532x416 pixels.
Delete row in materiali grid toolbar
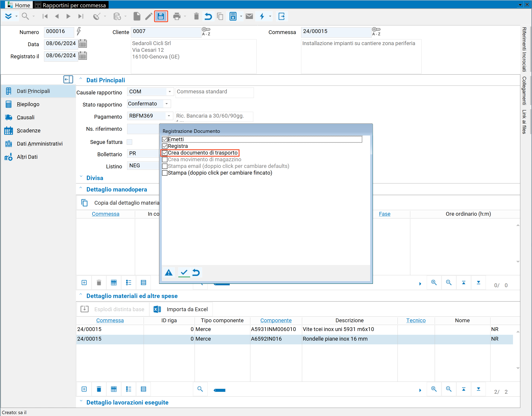click(x=99, y=389)
